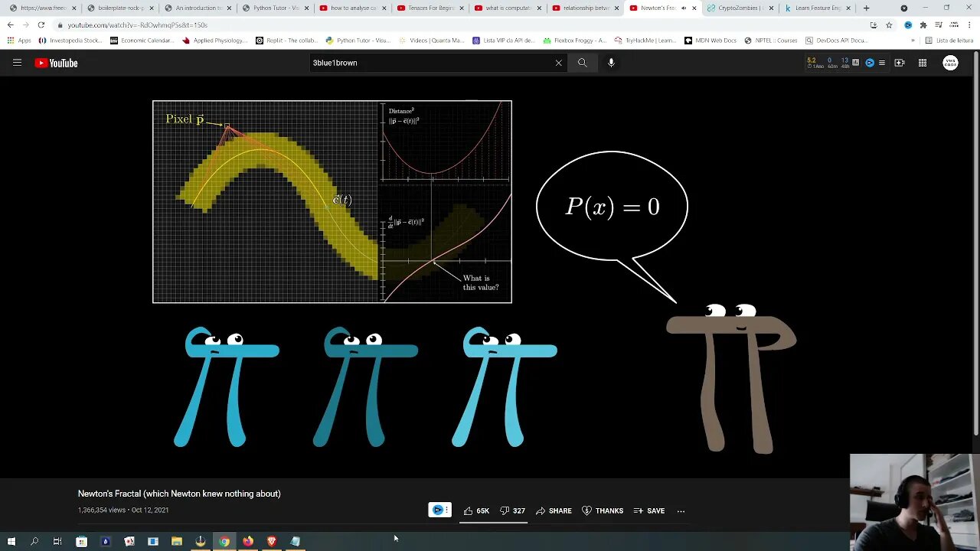980x551 pixels.
Task: Open Windows taskbar search
Action: coord(34,541)
